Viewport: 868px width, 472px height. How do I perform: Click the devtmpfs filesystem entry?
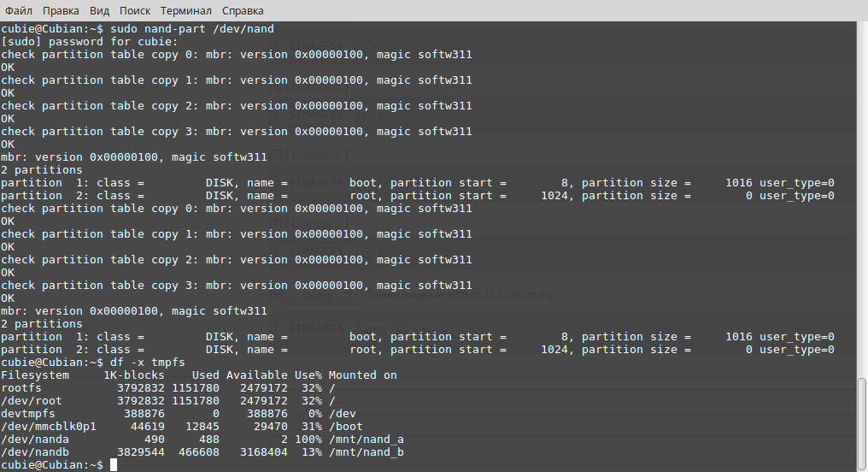(x=27, y=413)
